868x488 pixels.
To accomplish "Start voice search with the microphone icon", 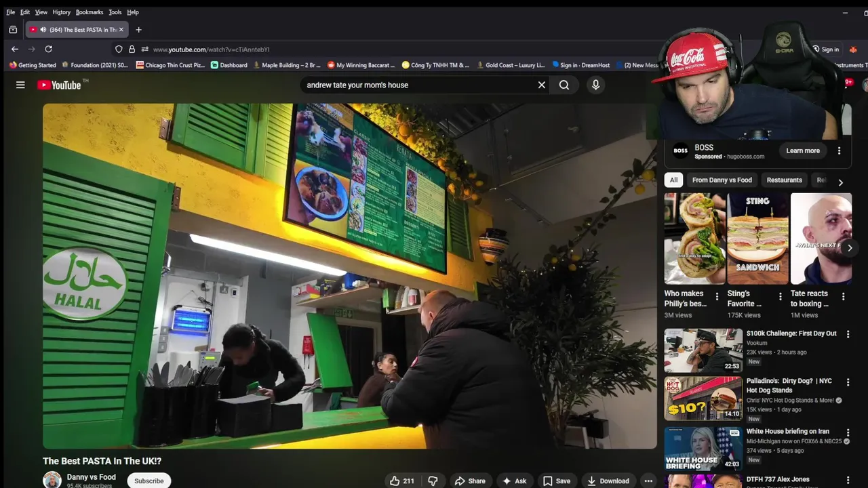I will 595,85.
